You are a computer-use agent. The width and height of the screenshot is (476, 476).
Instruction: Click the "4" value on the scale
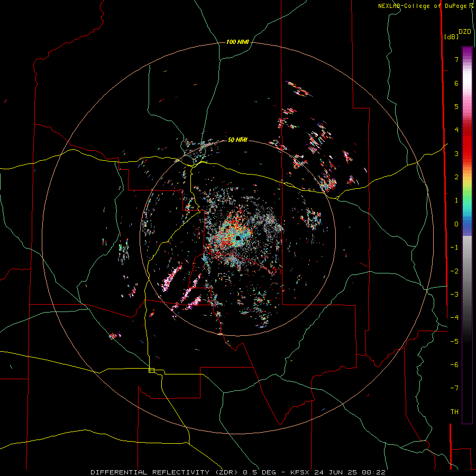pos(456,130)
